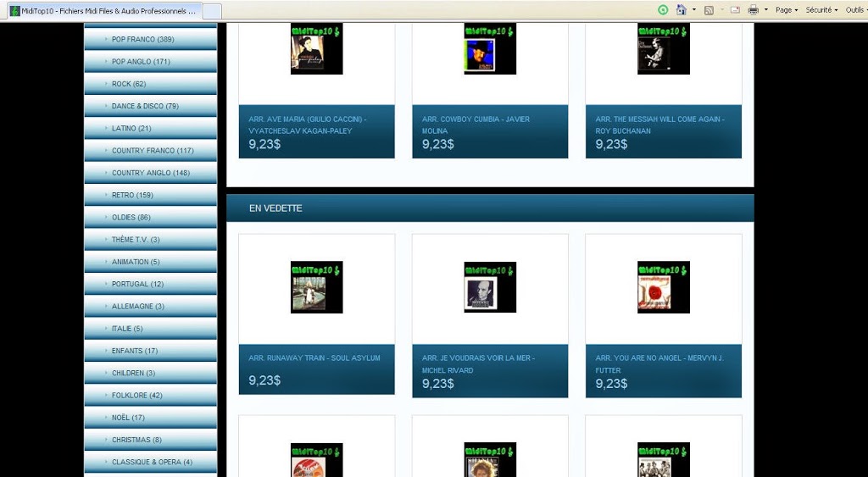
Task: Click the MidiTop10 tab favicon
Action: pos(15,11)
